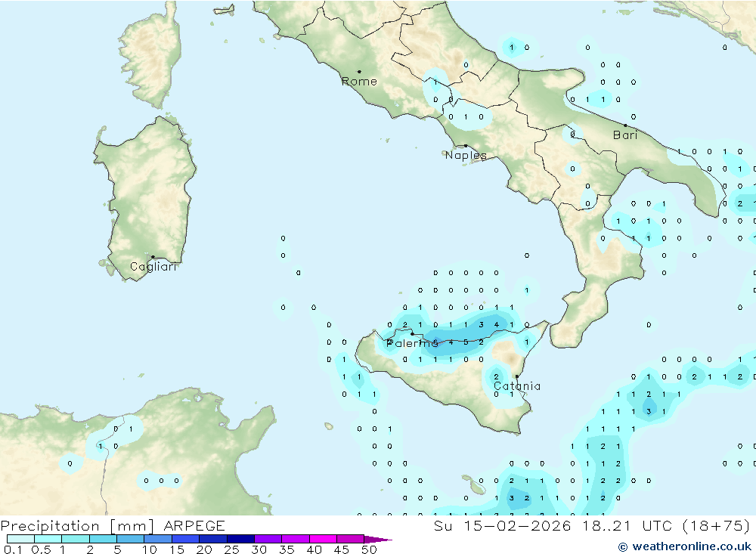Click the city dot marking Naples
Image resolution: width=756 pixels, height=554 pixels.
tap(466, 146)
